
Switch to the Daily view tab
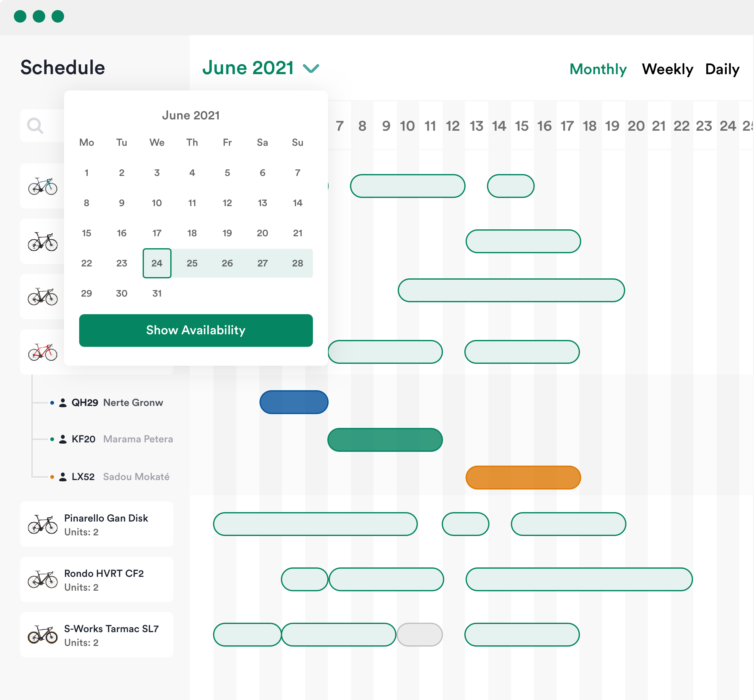coord(722,69)
